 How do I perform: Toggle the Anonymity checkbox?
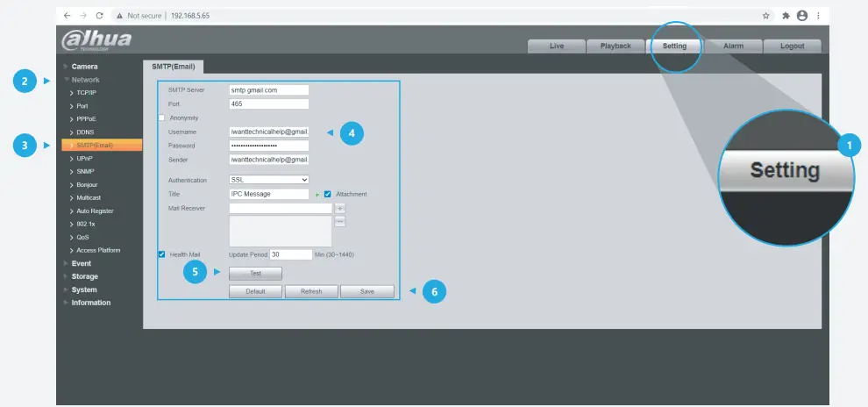[x=161, y=118]
